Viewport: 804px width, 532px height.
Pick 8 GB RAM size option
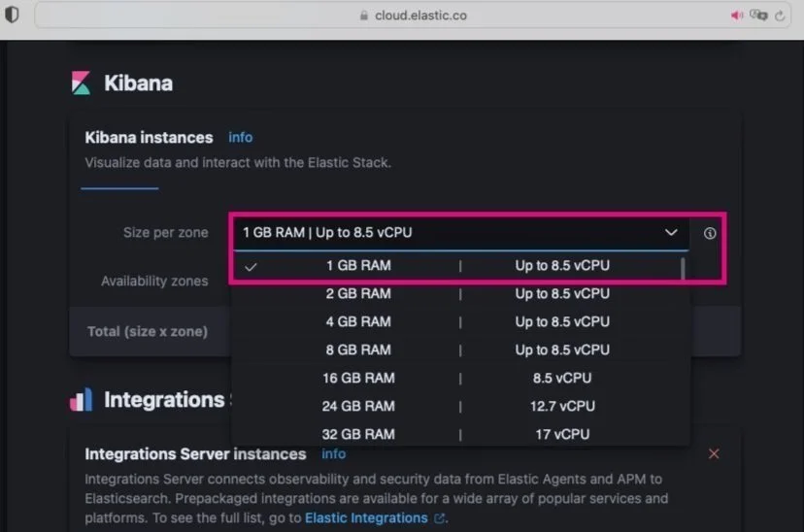click(x=359, y=349)
